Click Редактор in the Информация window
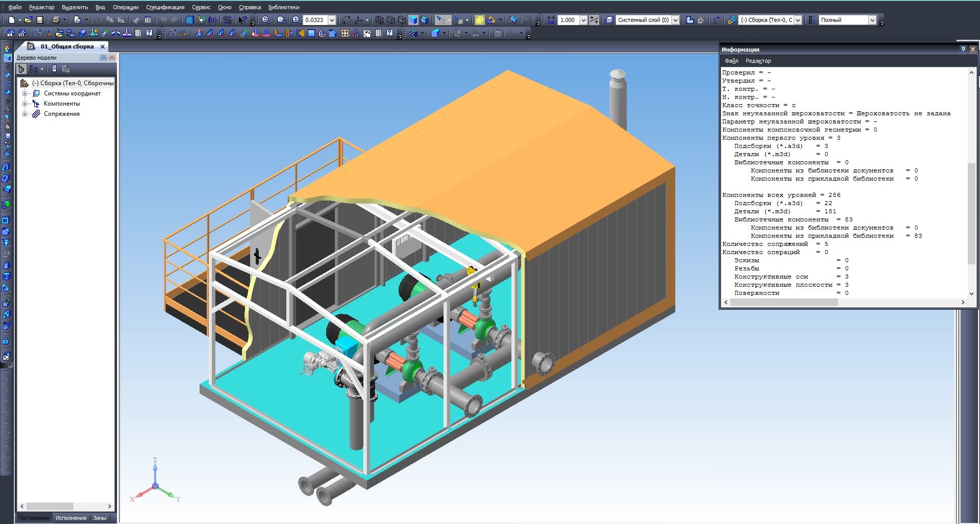This screenshot has width=980, height=524. point(758,61)
